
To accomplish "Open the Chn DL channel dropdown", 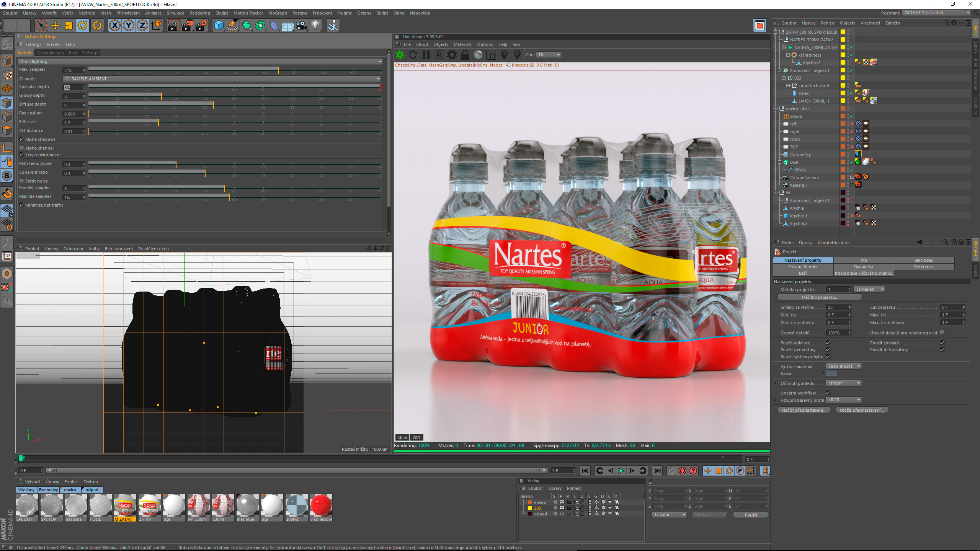I will (549, 55).
